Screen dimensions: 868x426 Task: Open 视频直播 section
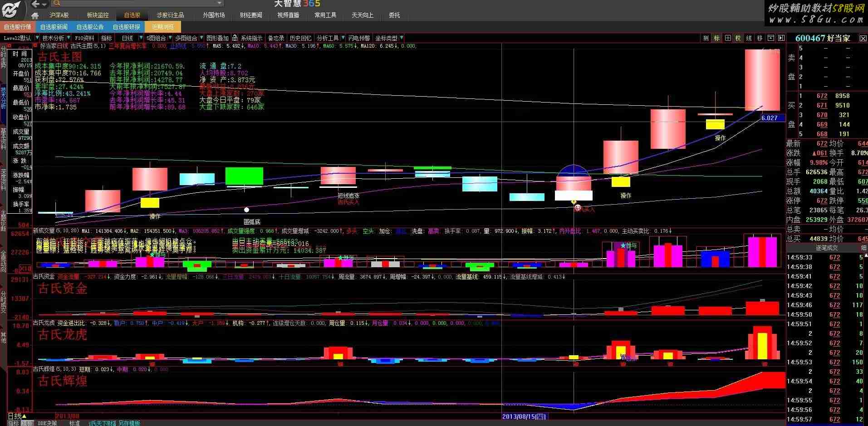coord(288,15)
